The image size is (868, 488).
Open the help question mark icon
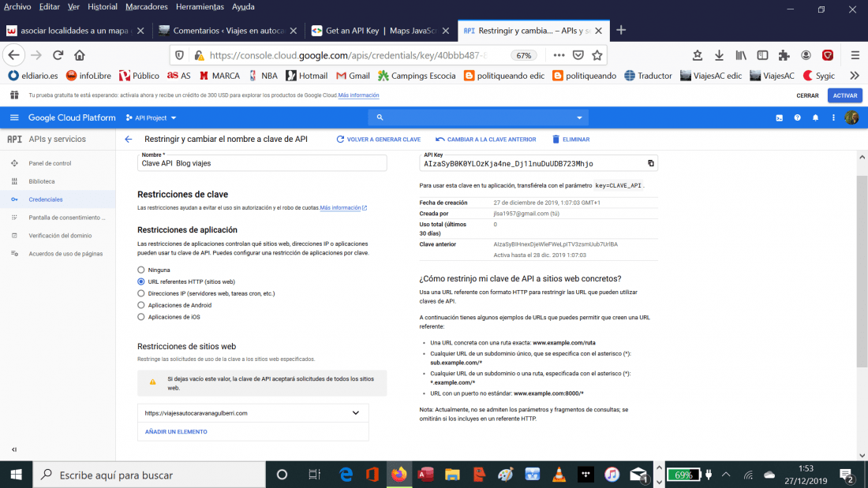pyautogui.click(x=797, y=117)
